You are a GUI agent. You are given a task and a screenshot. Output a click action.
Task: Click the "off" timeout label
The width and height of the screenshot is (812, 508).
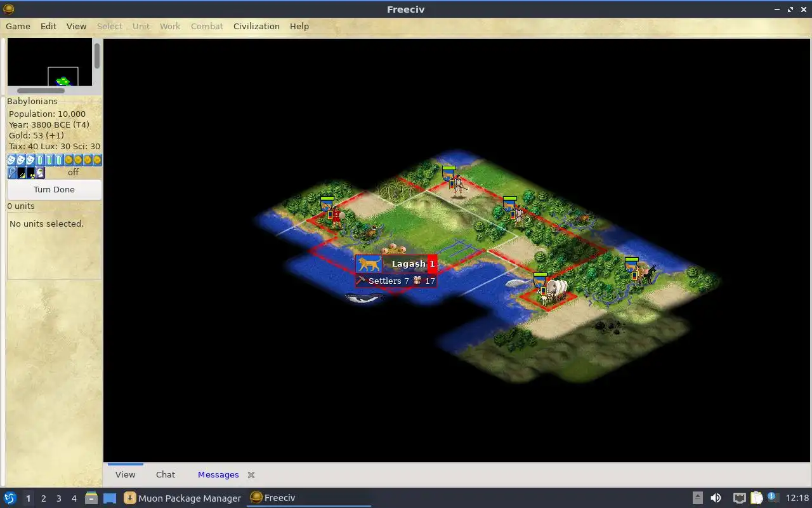pyautogui.click(x=74, y=172)
